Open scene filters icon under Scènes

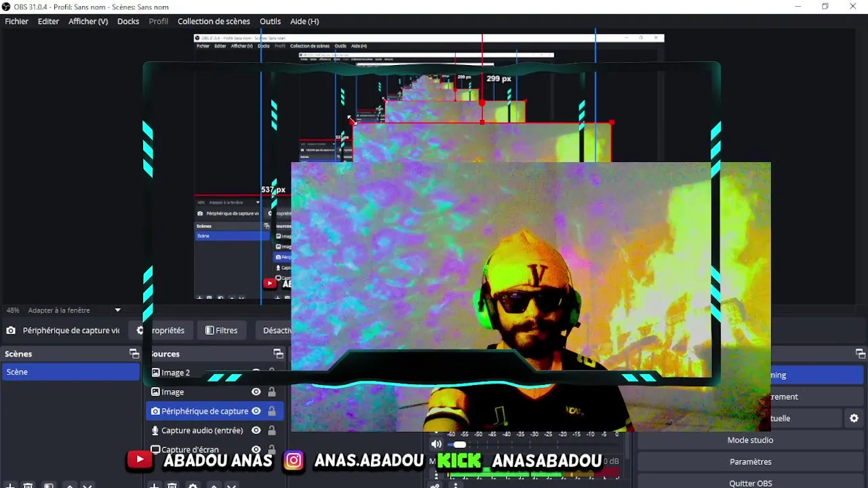49,486
